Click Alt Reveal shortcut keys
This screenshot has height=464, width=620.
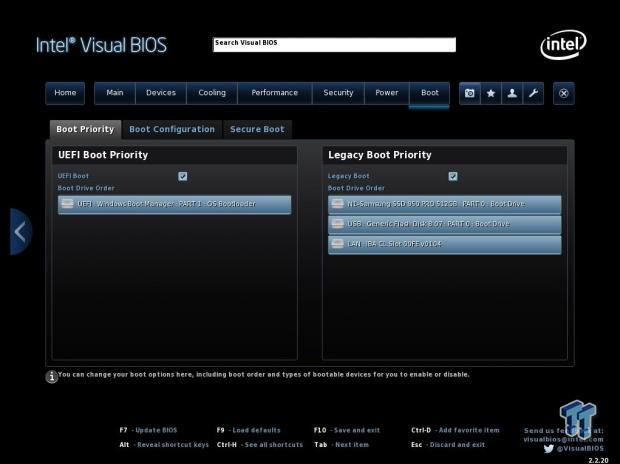(164, 445)
